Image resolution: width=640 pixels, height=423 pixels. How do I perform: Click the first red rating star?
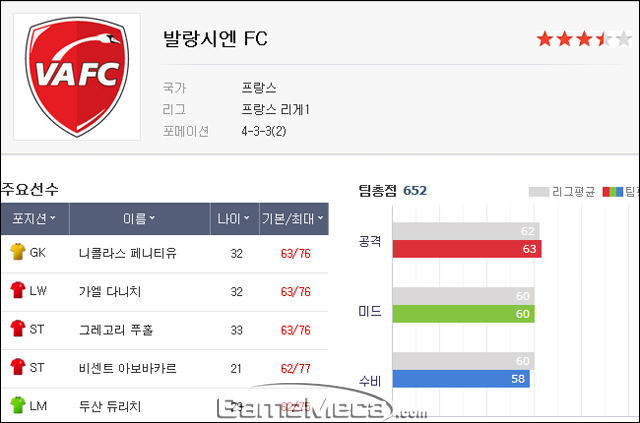click(x=545, y=39)
